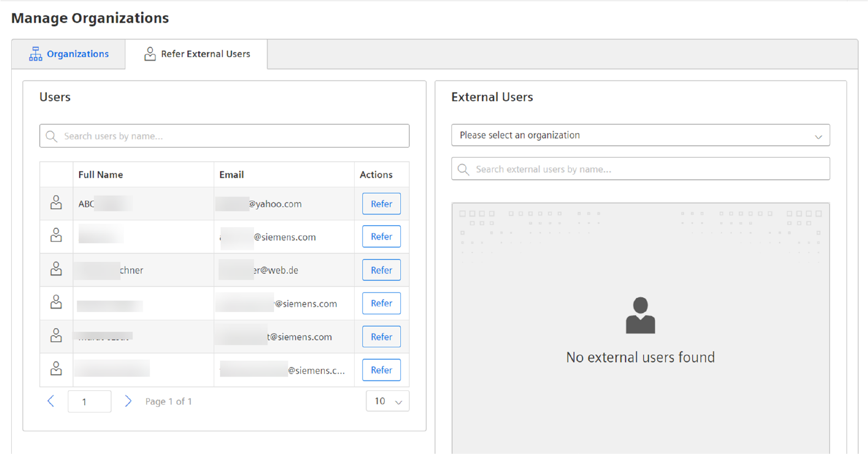Click the search external users by name field
The width and height of the screenshot is (868, 454).
click(x=640, y=169)
